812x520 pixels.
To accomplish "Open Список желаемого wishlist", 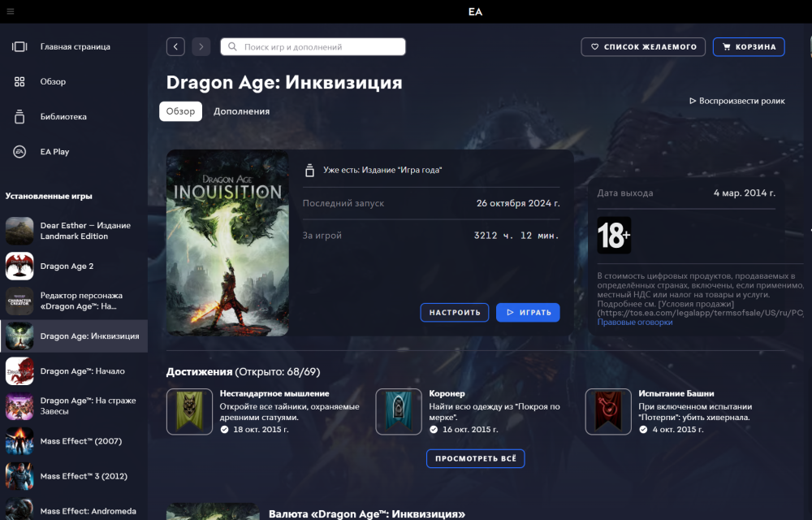I will (642, 47).
